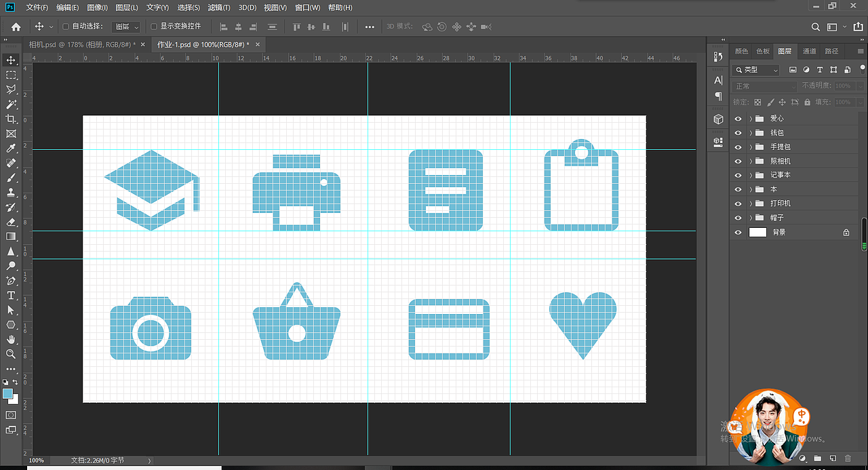Image resolution: width=868 pixels, height=470 pixels.
Task: Click the foreground blue color swatch
Action: (x=7, y=394)
